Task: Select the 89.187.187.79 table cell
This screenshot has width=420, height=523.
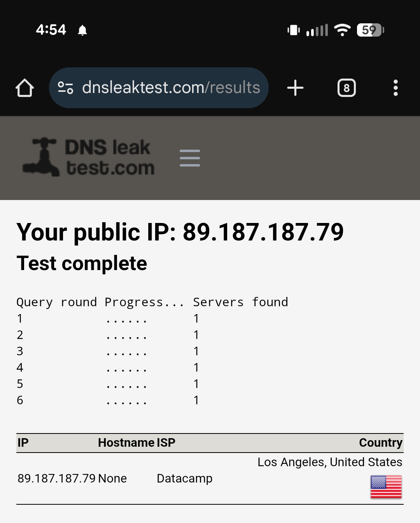Action: tap(56, 478)
